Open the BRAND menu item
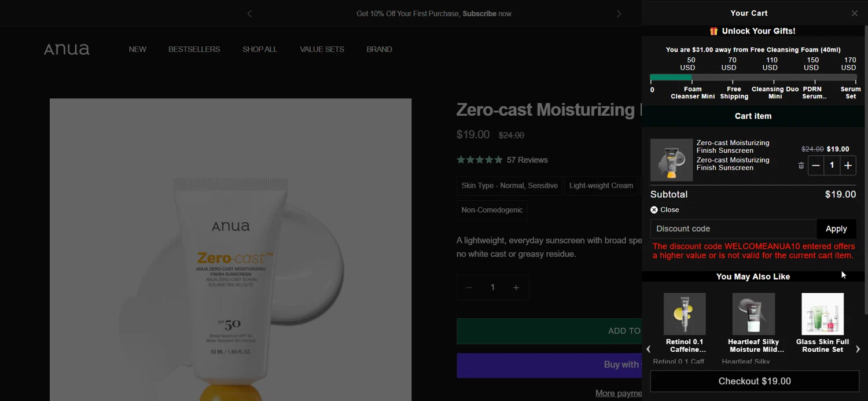The width and height of the screenshot is (868, 401). [379, 49]
